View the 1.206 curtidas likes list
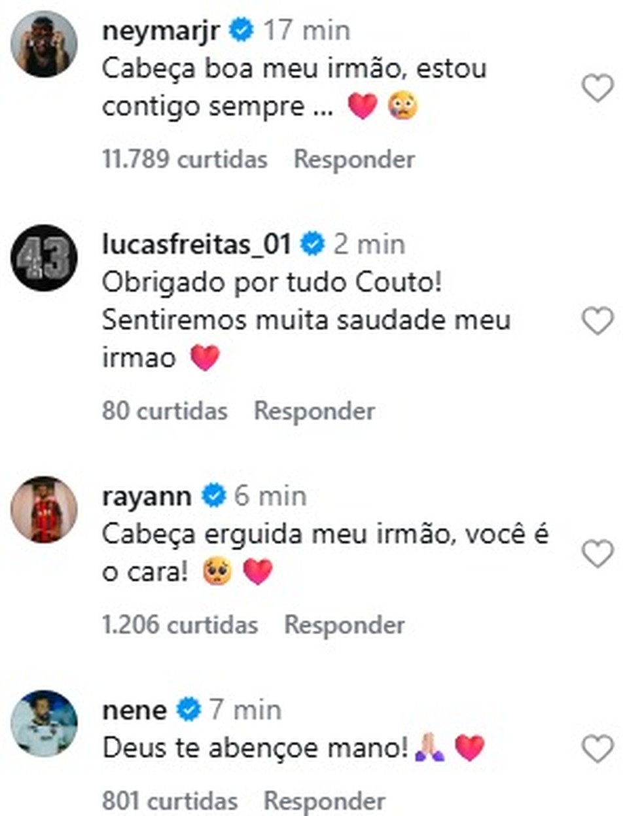The height and width of the screenshot is (816, 644). [180, 625]
